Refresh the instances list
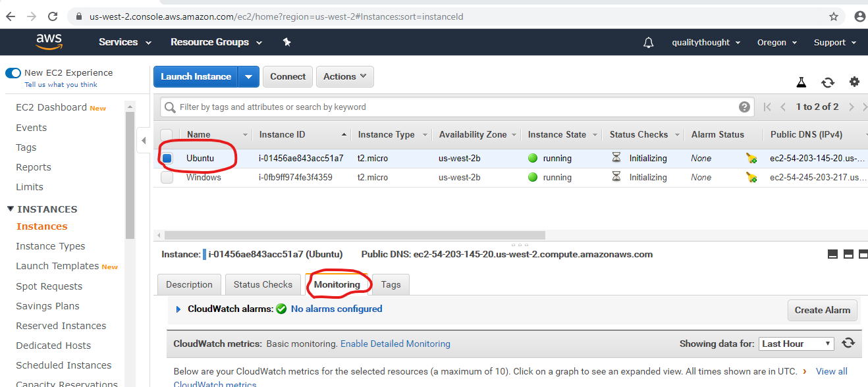 tap(828, 82)
